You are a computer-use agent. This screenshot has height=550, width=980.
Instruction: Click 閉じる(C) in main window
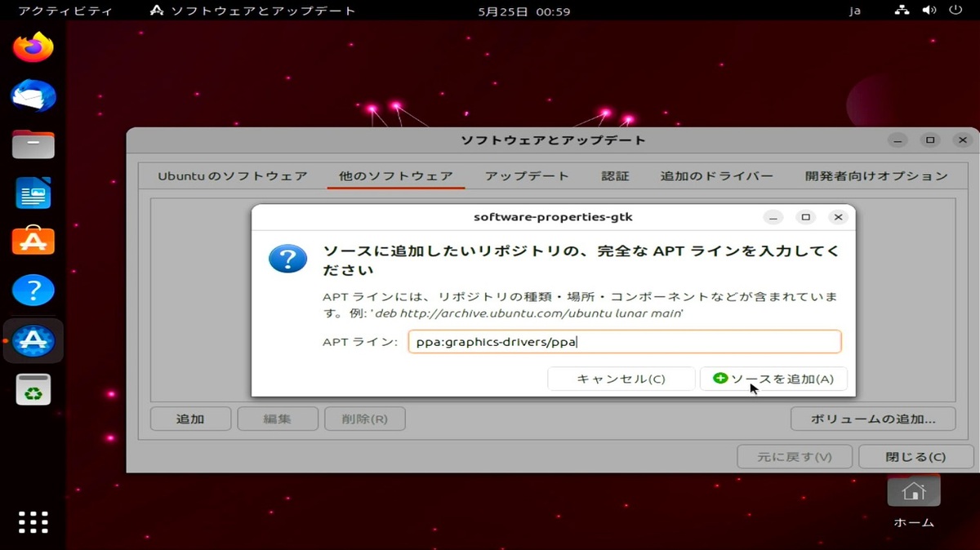click(x=915, y=457)
